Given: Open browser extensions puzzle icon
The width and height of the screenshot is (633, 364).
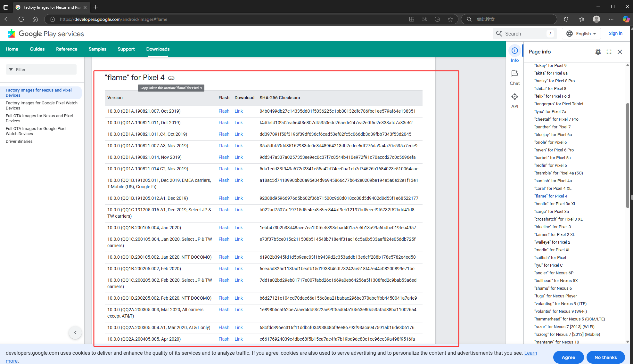Looking at the screenshot, I should (566, 19).
